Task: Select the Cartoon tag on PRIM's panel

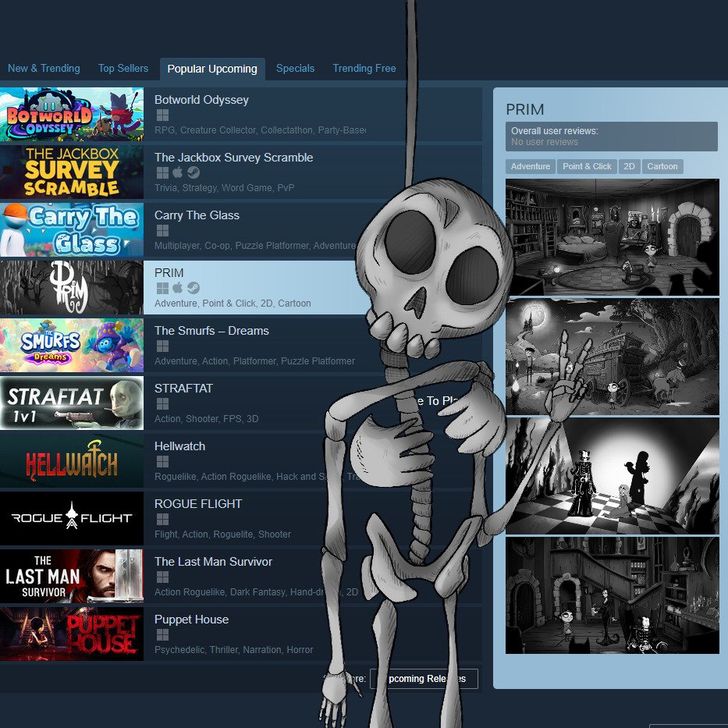Action: 662,166
